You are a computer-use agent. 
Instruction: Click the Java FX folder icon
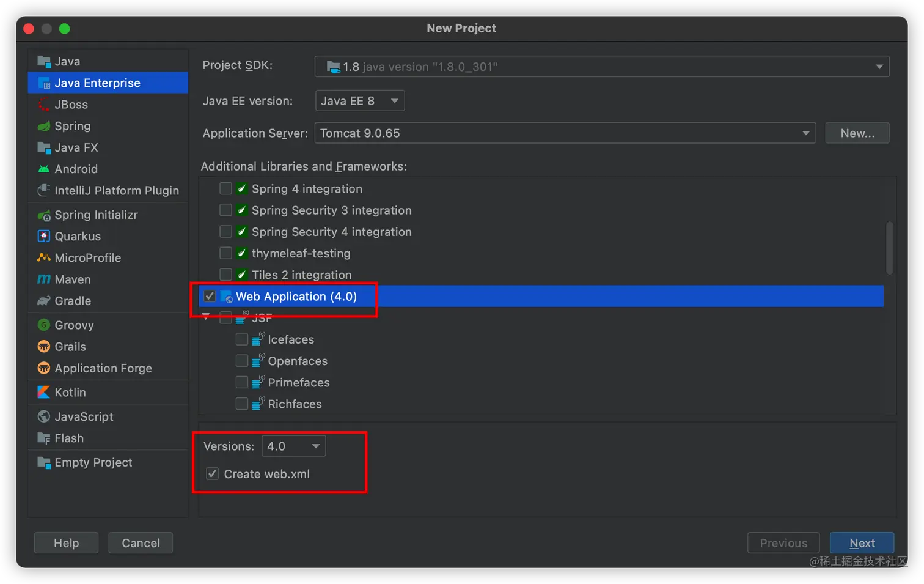click(x=44, y=147)
